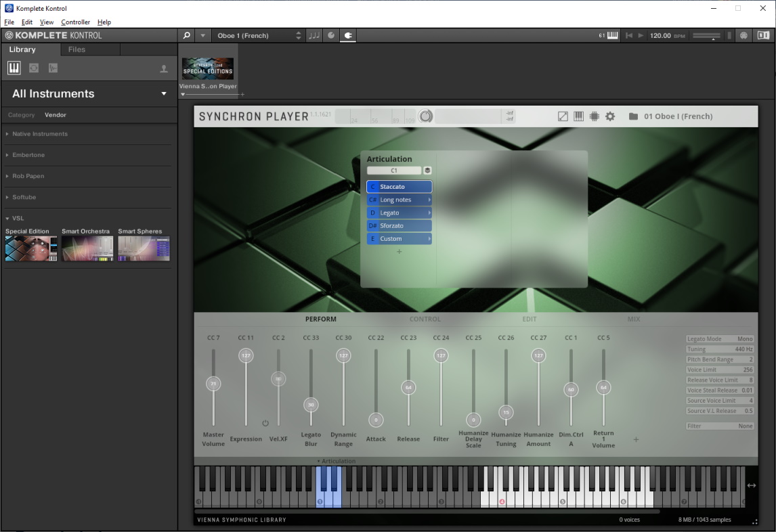
Task: Click the layers icon next to C1
Action: [427, 171]
